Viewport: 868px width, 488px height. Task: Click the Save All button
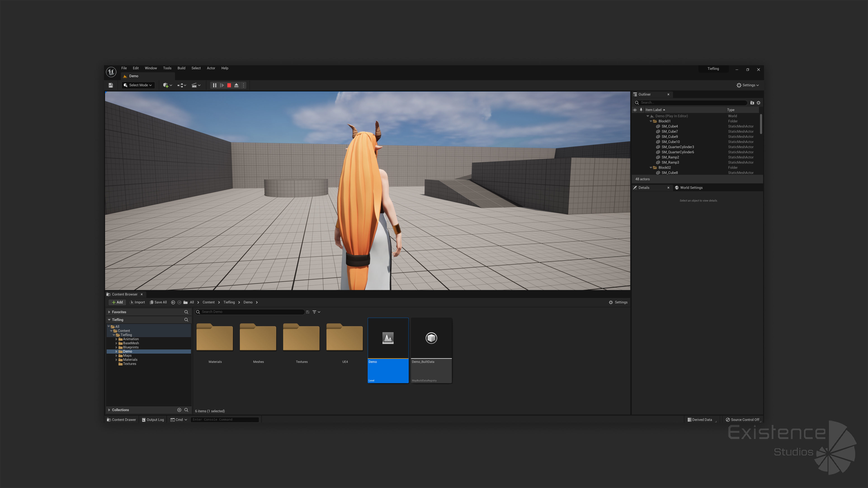[x=158, y=302]
